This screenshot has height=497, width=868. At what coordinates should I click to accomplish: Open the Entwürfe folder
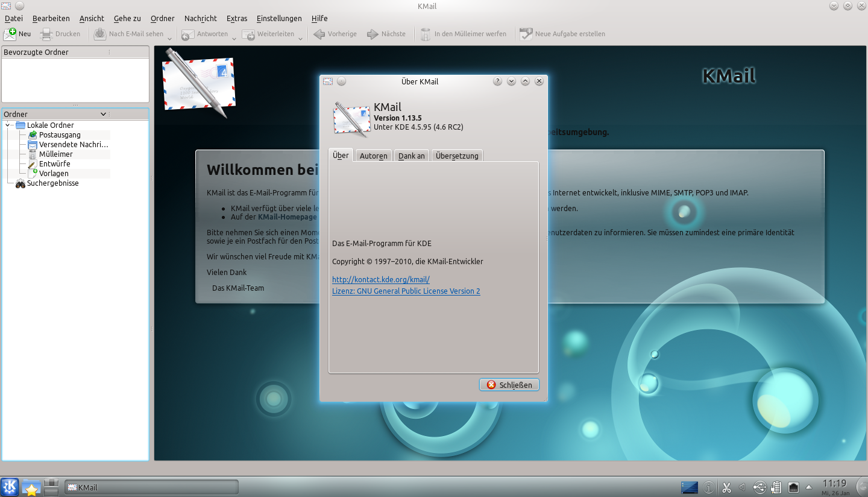pos(54,164)
